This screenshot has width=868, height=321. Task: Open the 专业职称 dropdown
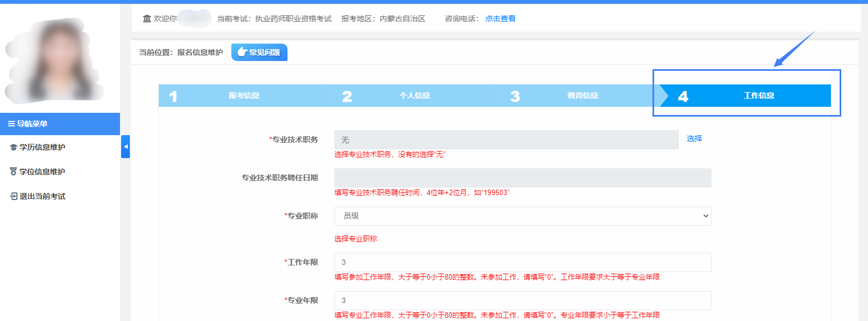tap(522, 216)
